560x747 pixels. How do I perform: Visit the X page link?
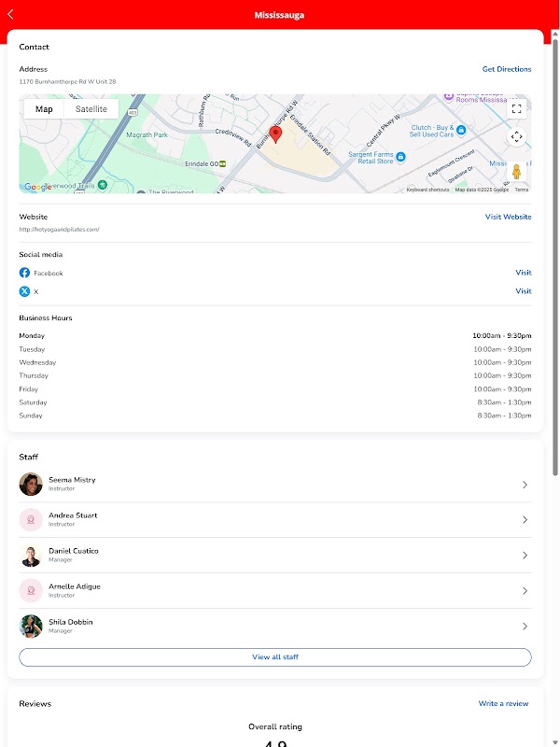[524, 291]
